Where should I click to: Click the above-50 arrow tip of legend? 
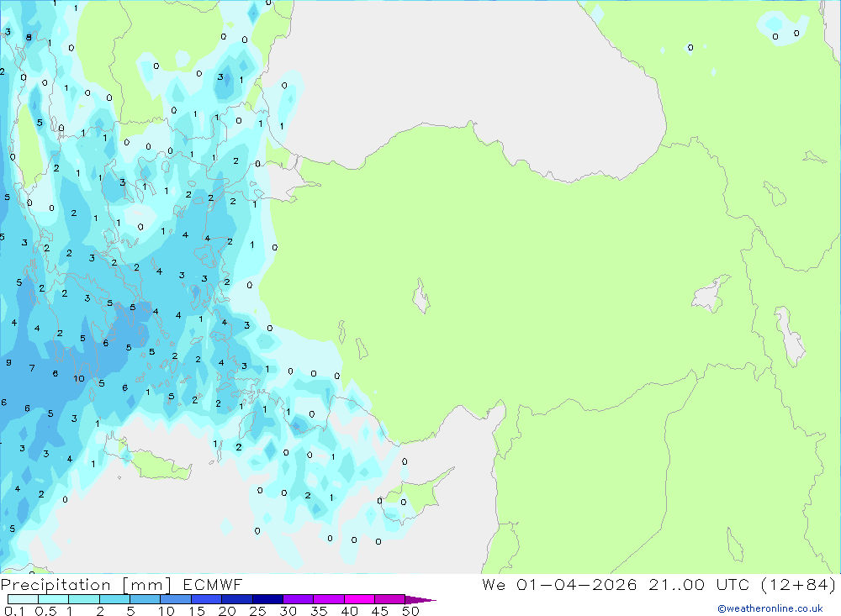[x=420, y=599]
